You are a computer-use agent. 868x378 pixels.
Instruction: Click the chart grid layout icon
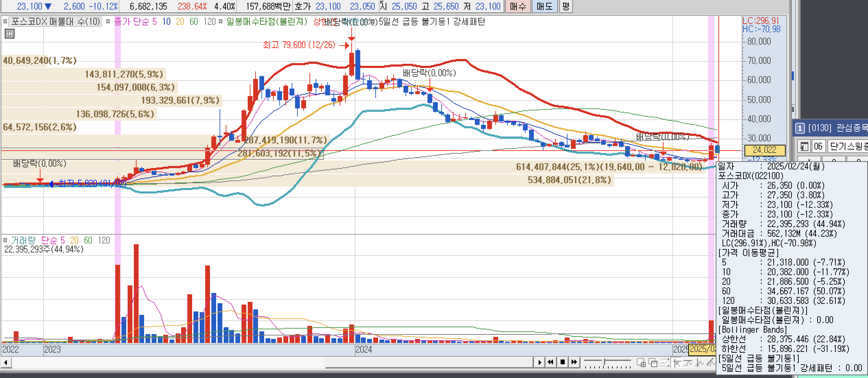coord(641,363)
